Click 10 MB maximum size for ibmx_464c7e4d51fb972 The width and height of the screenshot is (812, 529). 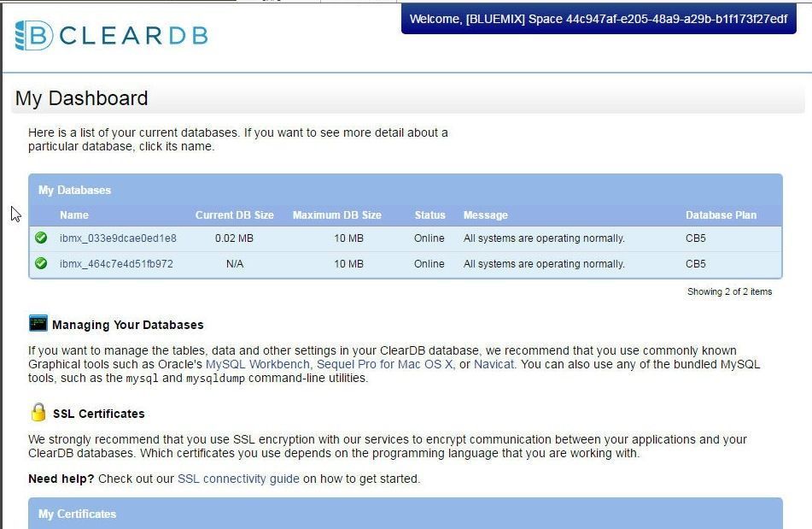pos(348,264)
